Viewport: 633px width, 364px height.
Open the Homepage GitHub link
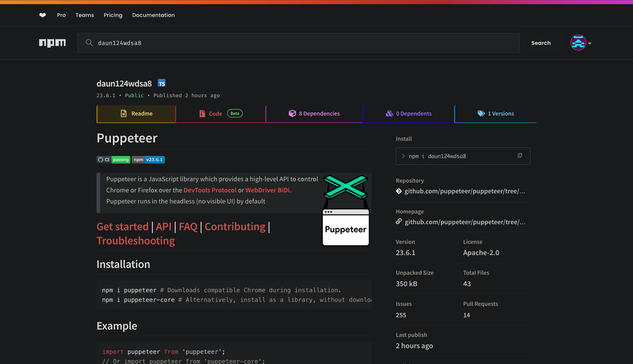tap(465, 222)
